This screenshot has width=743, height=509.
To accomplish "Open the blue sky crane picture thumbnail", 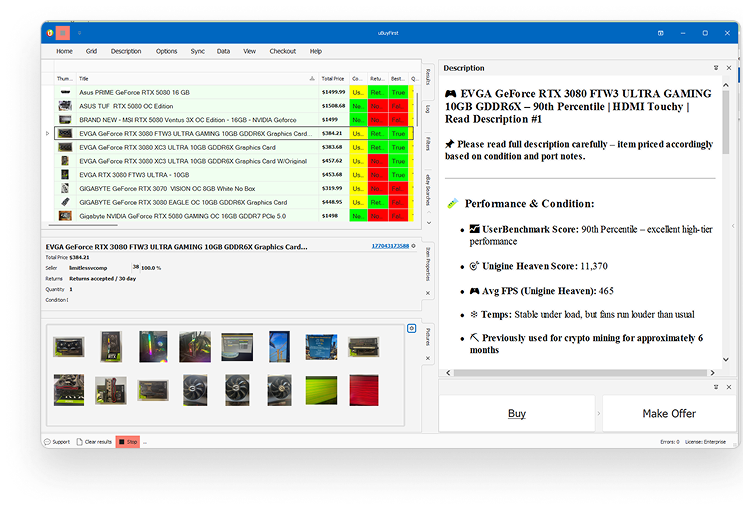I will pyautogui.click(x=279, y=347).
